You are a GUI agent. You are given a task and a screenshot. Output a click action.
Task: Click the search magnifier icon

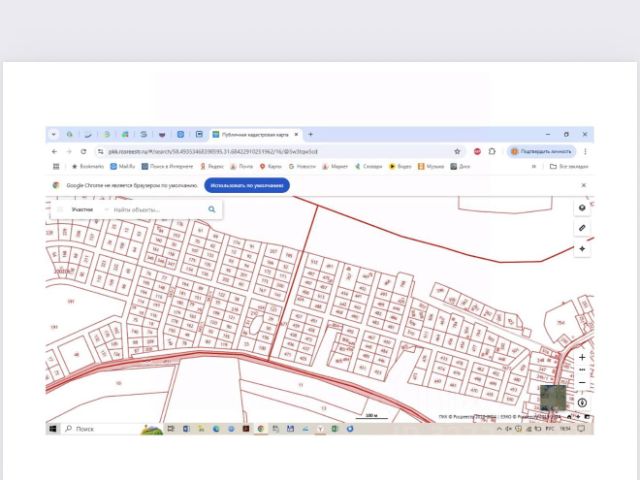(x=212, y=210)
